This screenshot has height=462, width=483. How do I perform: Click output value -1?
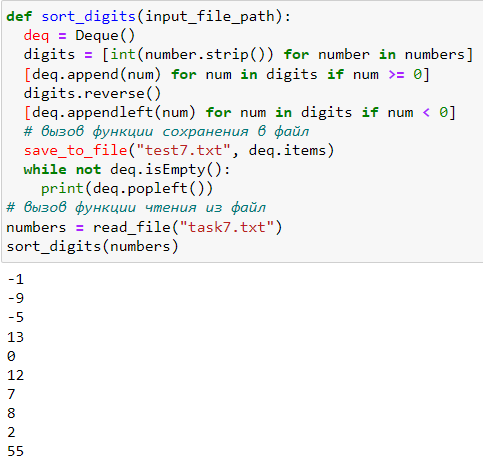[x=15, y=279]
